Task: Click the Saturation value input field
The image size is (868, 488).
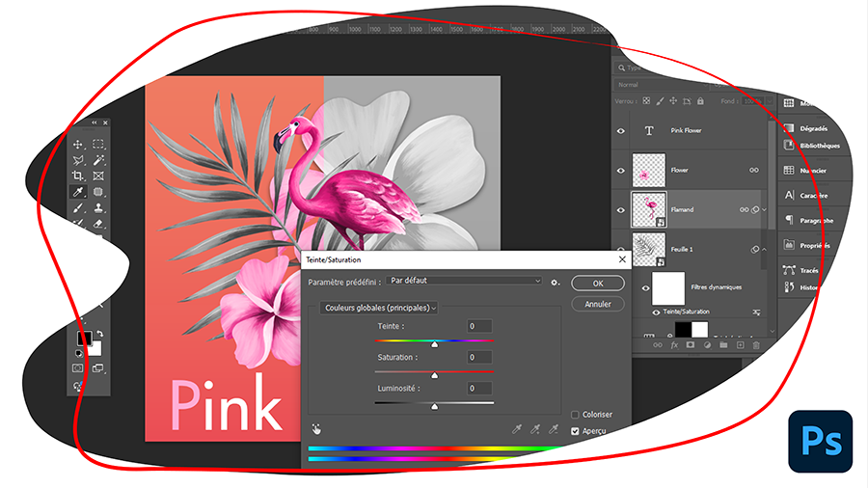Action: click(x=479, y=357)
